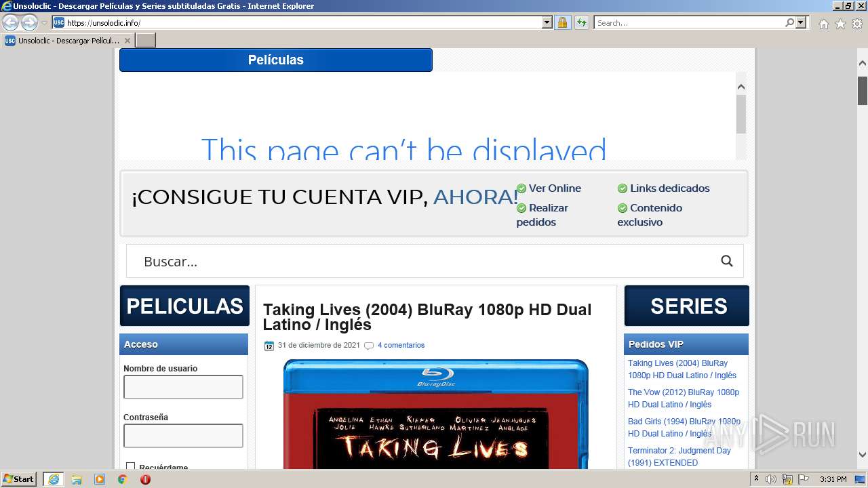Viewport: 868px width, 488px height.
Task: Toggle the Recuérdame checkbox
Action: [130, 467]
